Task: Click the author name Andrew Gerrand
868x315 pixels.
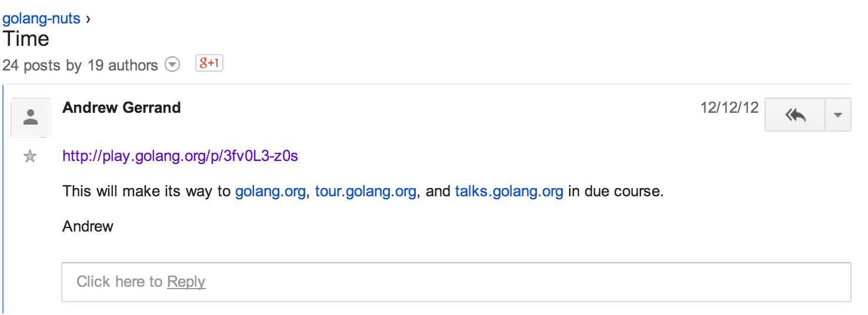Action: click(121, 108)
